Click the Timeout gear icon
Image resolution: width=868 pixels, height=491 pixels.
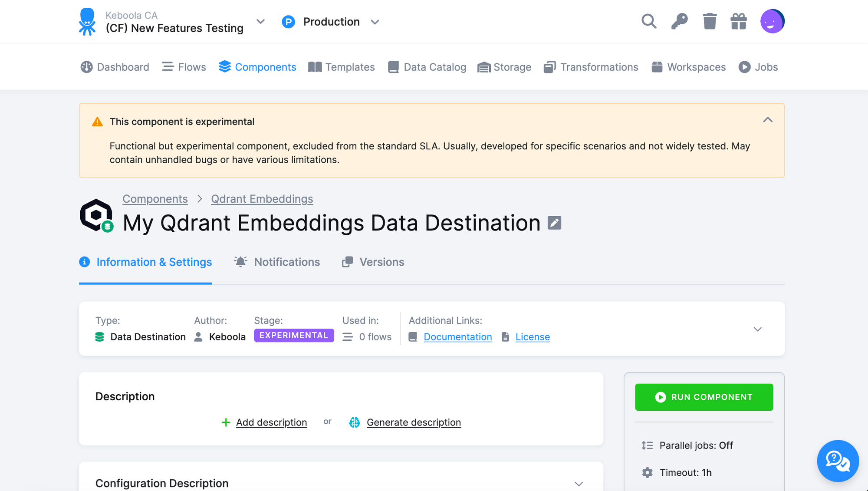(x=647, y=473)
